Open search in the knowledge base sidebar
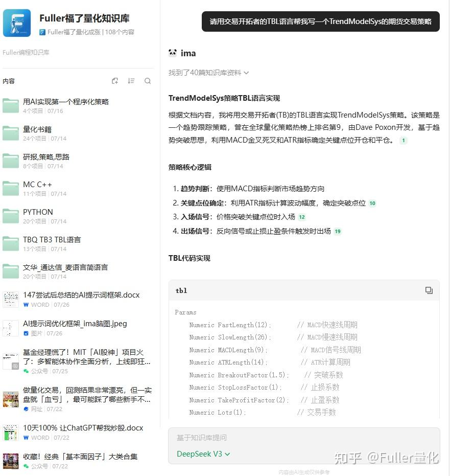The image size is (450, 476). click(148, 80)
